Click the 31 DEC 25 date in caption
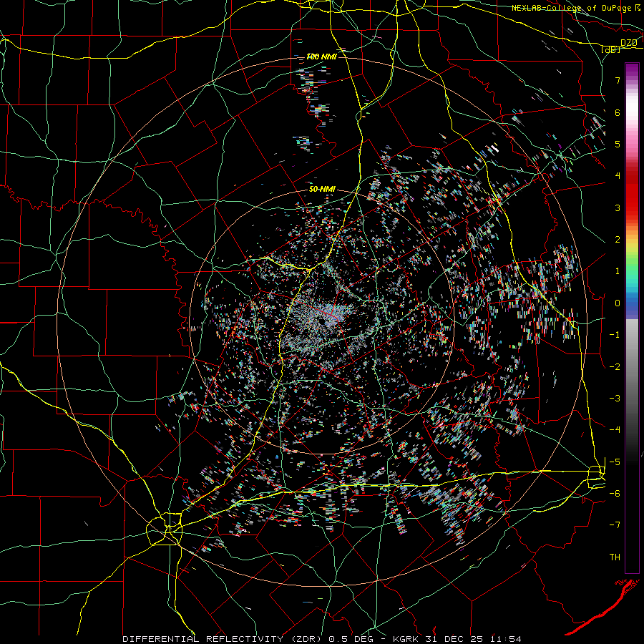This screenshot has height=644, width=644. (x=453, y=639)
